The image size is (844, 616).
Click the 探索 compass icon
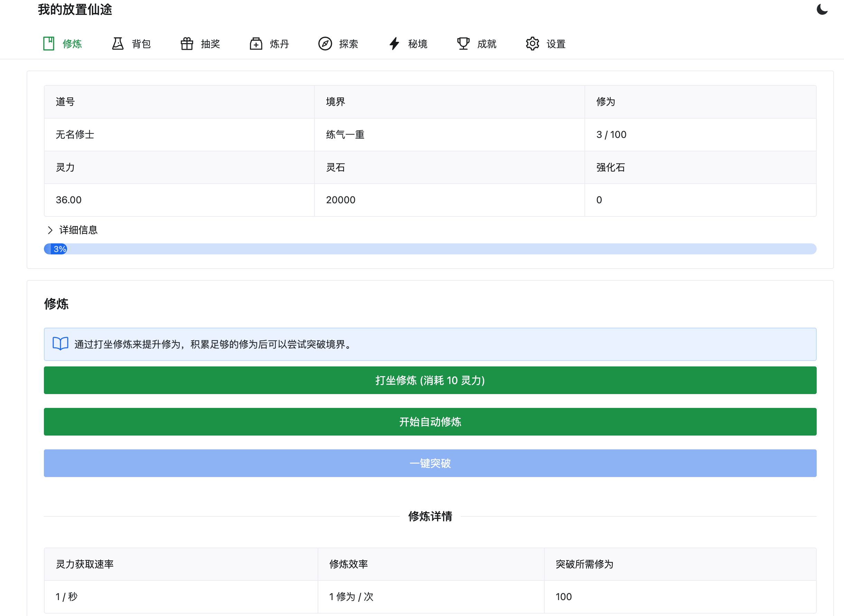pos(325,44)
